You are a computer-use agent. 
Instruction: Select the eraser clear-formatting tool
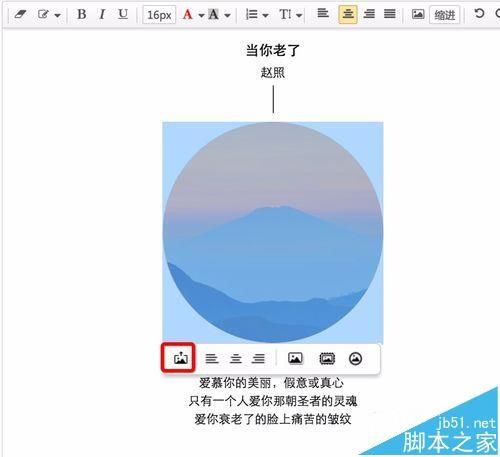[20, 14]
